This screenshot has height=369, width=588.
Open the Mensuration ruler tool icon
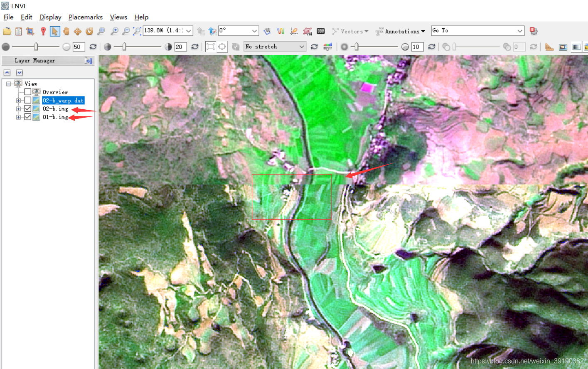click(x=549, y=47)
